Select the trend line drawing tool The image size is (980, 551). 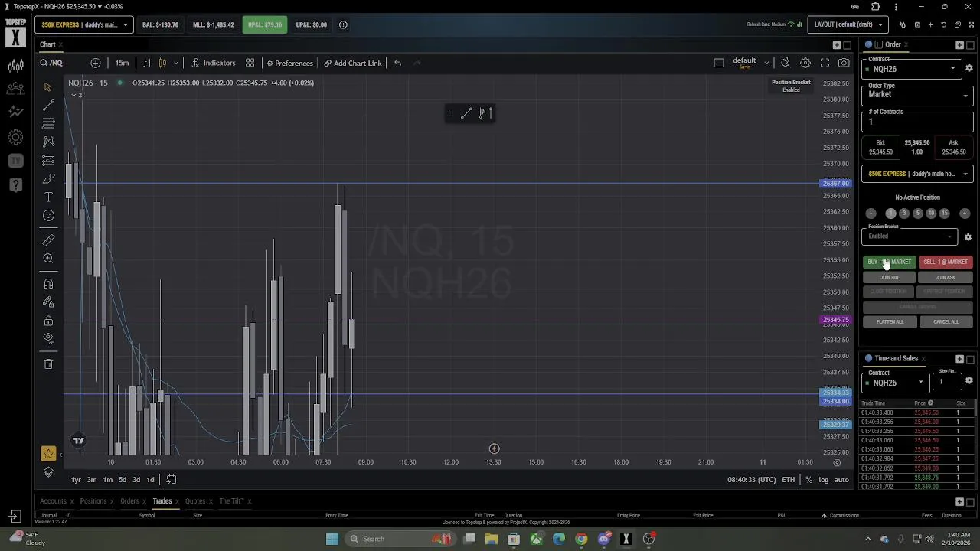click(x=48, y=105)
